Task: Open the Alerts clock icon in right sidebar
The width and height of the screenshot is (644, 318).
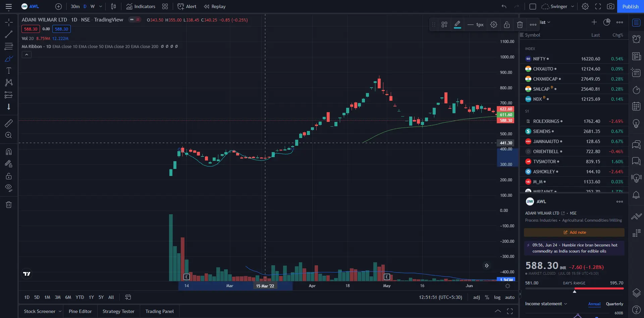Action: click(636, 39)
